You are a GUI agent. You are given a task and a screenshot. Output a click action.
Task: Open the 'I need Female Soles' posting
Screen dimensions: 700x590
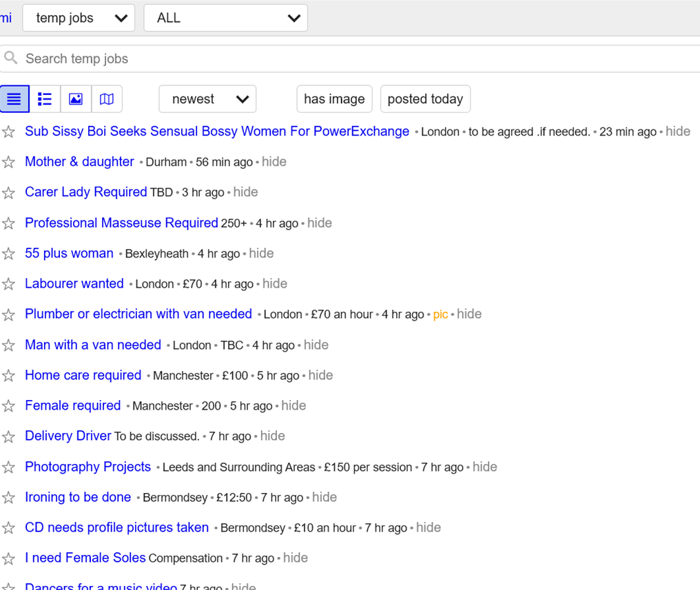click(x=85, y=558)
